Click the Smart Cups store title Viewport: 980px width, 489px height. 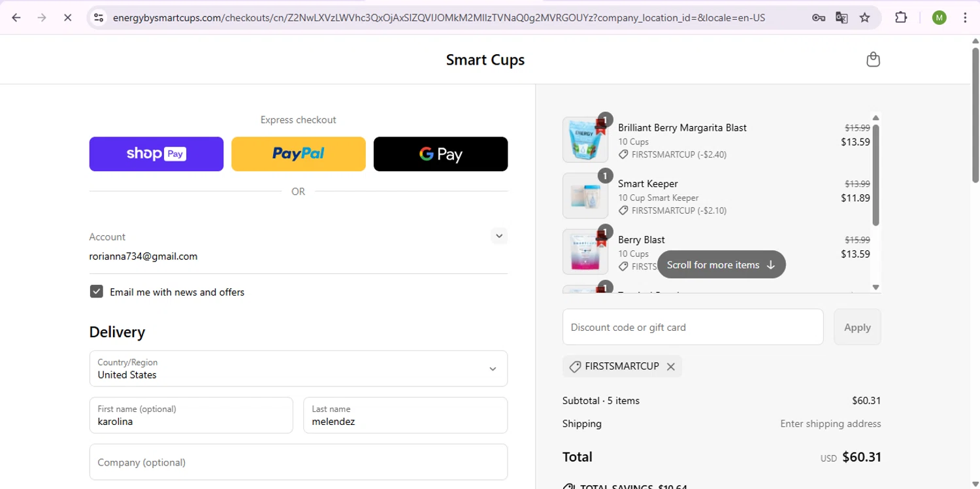click(x=485, y=60)
